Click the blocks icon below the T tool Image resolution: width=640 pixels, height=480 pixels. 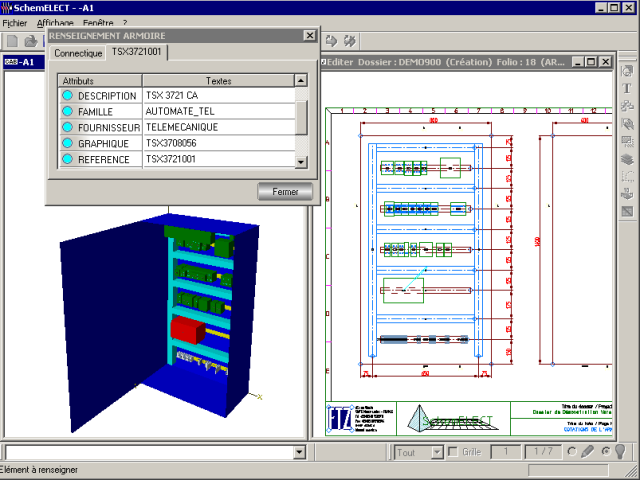pos(627,106)
